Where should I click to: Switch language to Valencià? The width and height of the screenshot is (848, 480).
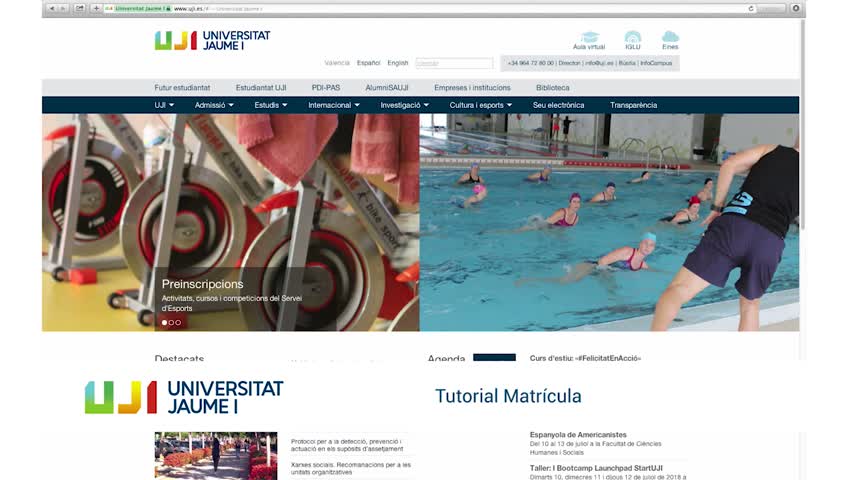click(x=337, y=63)
